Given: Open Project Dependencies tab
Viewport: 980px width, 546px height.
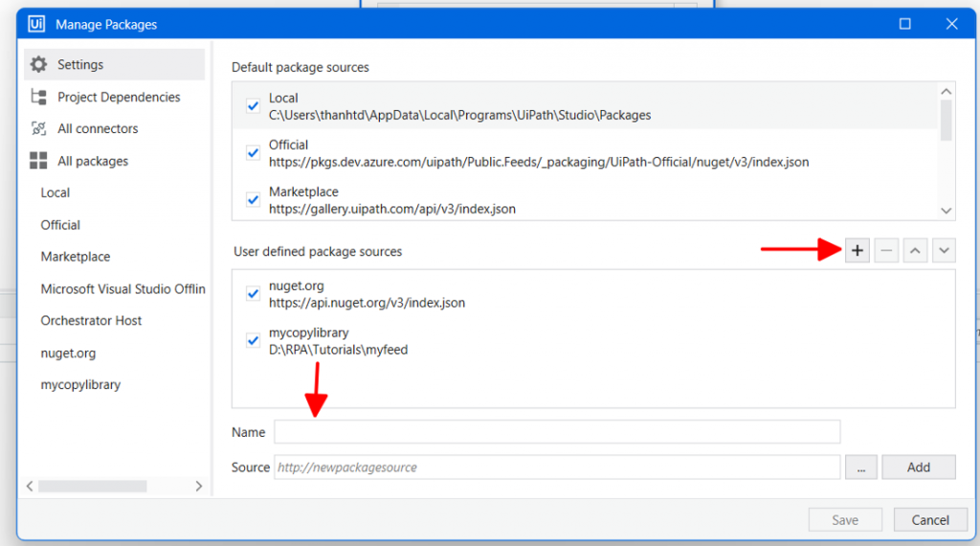Looking at the screenshot, I should (x=115, y=97).
